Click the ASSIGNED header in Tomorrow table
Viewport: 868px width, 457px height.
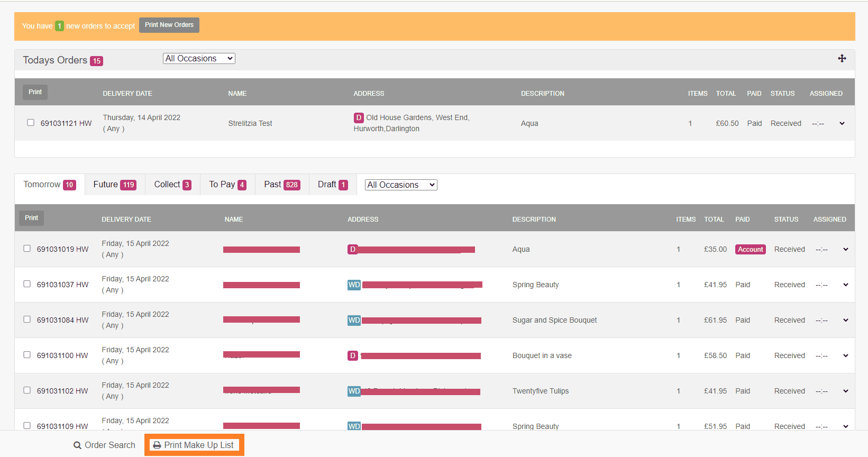click(829, 220)
